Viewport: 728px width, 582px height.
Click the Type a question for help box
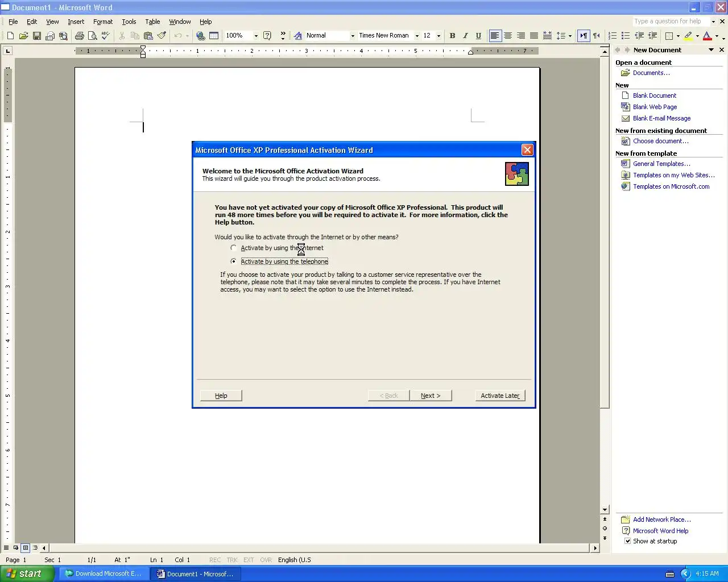point(671,21)
